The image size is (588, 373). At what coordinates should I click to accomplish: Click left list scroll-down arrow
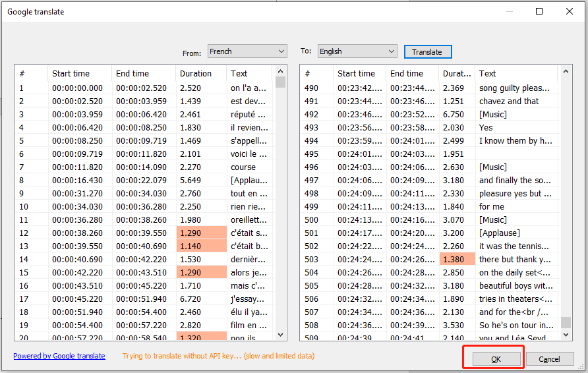point(280,334)
